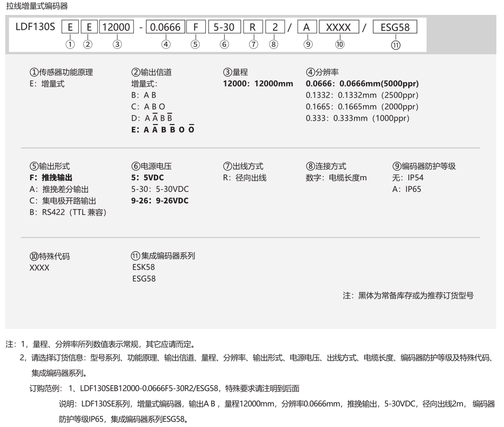
Task: Click the resolution 0.1332mm (2500ppr) line
Action: pos(362,95)
